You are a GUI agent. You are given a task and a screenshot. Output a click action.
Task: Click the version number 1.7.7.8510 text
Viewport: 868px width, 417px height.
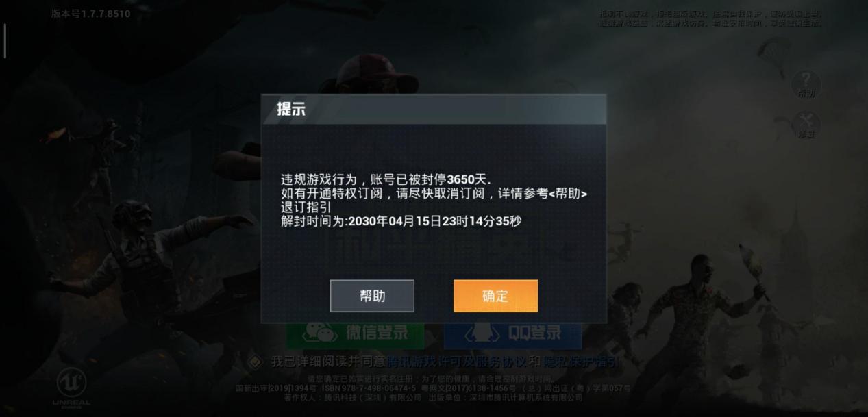[x=90, y=14]
